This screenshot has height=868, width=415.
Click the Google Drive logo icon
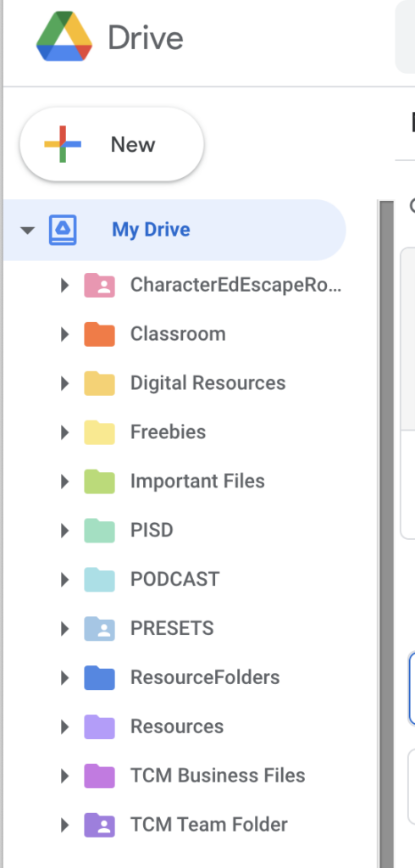[x=64, y=36]
